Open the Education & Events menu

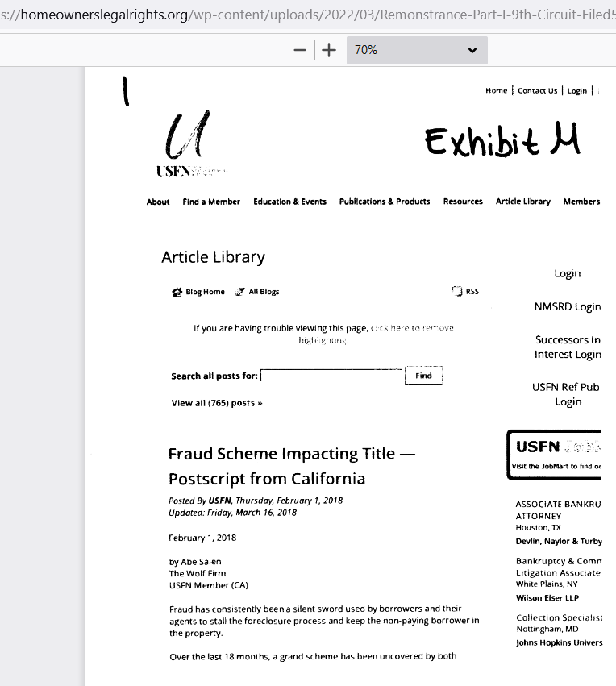[289, 202]
